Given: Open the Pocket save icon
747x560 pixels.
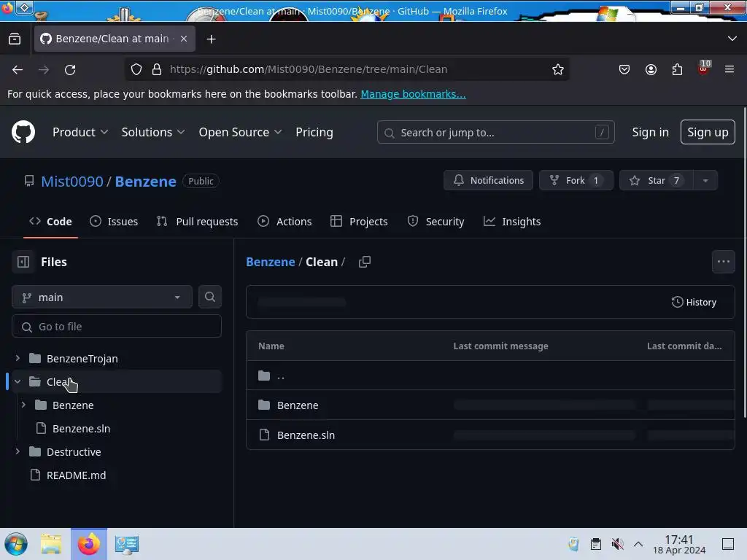Looking at the screenshot, I should pyautogui.click(x=624, y=69).
